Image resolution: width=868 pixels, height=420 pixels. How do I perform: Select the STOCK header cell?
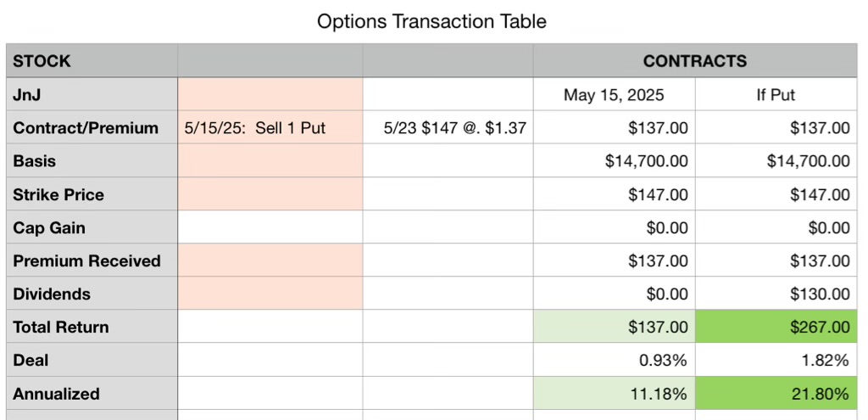(x=92, y=61)
